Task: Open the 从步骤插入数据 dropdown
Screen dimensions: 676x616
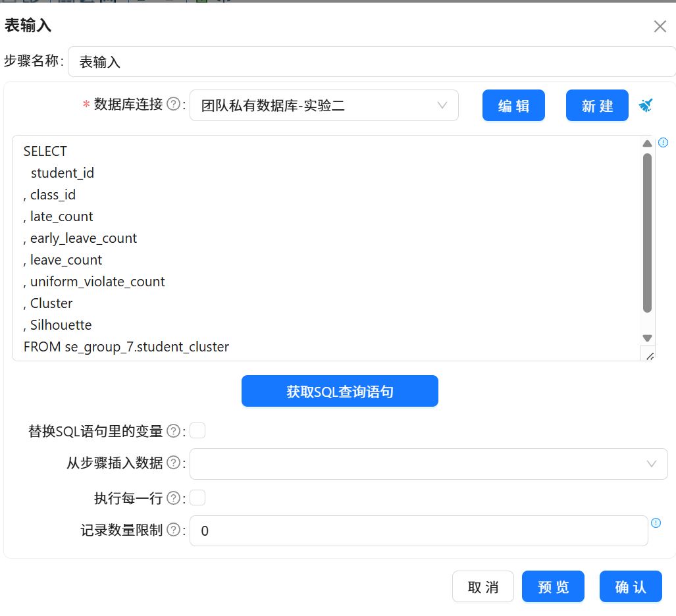Action: coord(429,464)
